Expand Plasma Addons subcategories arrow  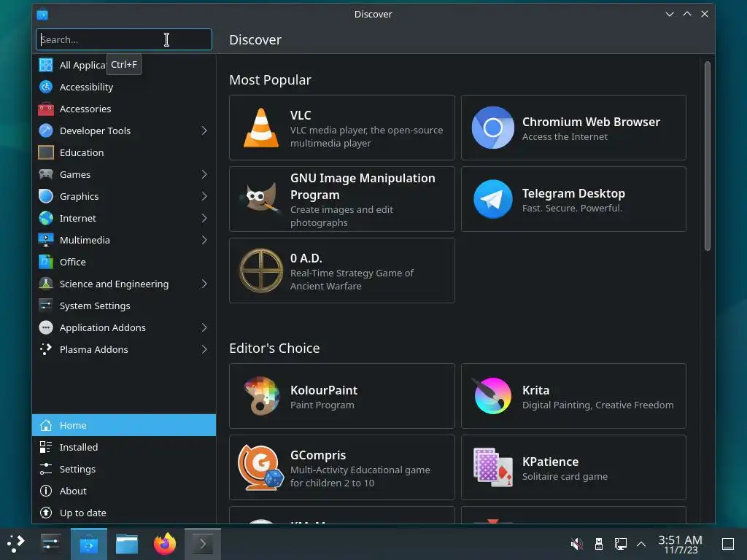(x=204, y=349)
